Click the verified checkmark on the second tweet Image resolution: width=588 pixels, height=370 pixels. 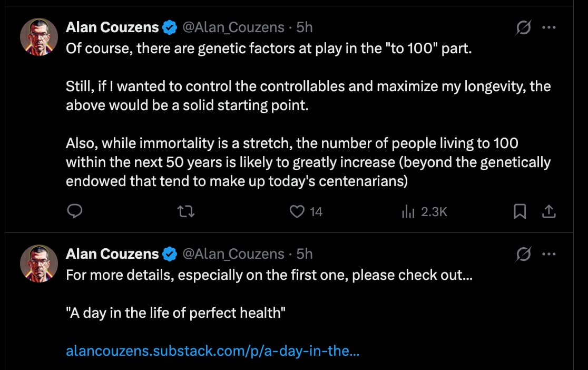tap(169, 254)
